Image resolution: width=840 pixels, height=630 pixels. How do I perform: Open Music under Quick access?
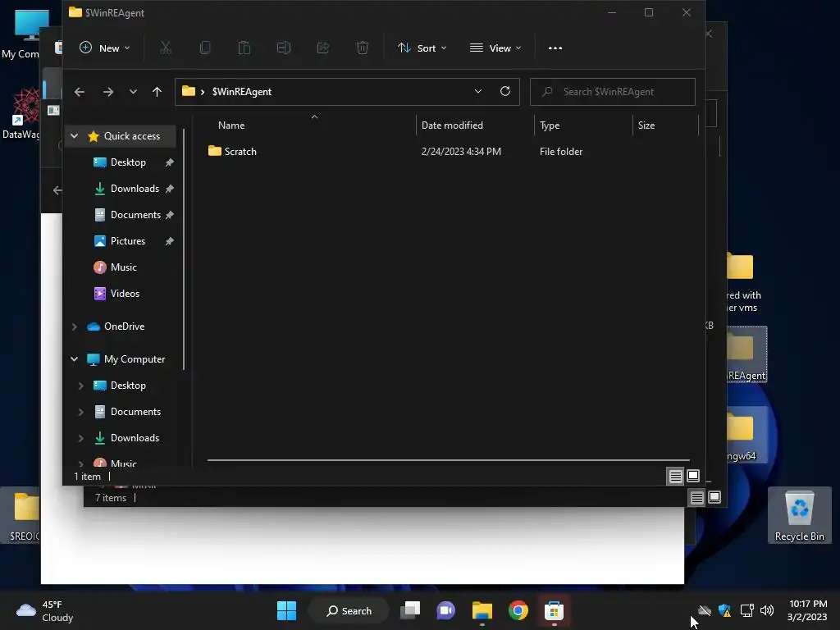[x=123, y=267]
